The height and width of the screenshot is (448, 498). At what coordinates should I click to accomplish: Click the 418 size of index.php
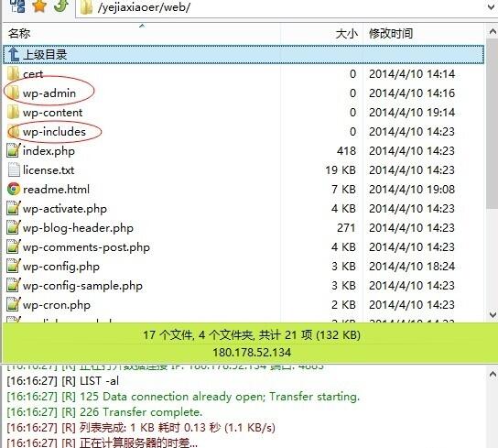pyautogui.click(x=347, y=151)
